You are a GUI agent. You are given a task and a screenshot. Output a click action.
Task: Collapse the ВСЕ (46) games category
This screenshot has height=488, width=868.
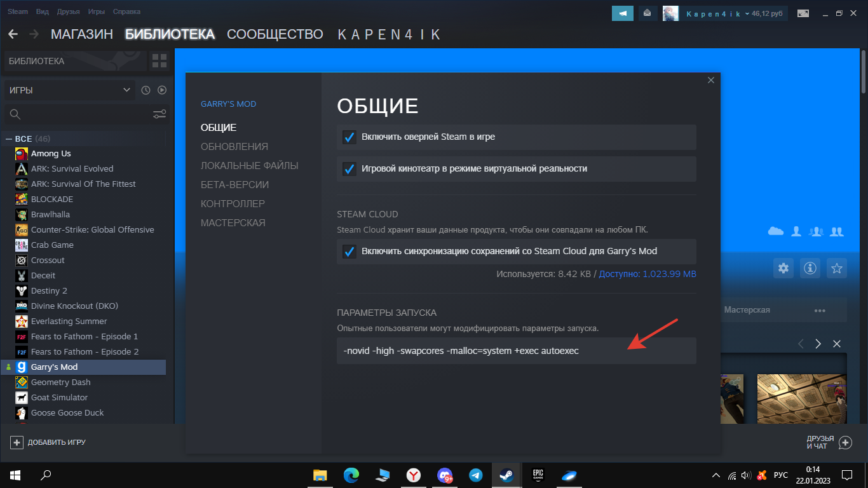9,139
